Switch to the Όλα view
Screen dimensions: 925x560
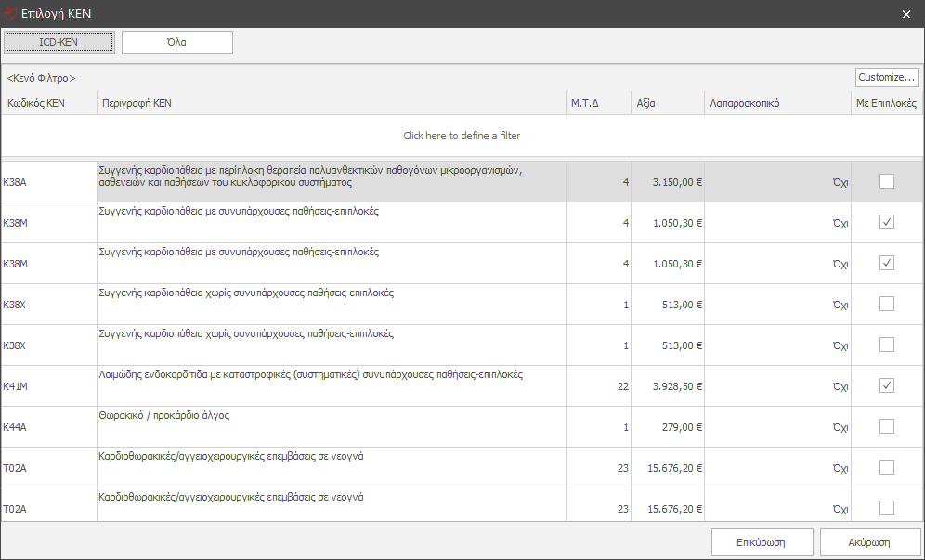point(177,42)
